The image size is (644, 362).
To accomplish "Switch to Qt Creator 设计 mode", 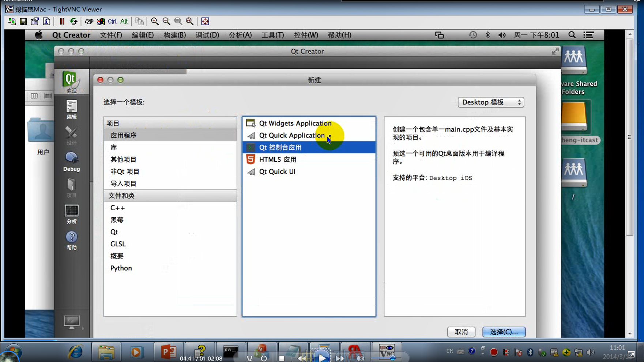I will tap(71, 136).
